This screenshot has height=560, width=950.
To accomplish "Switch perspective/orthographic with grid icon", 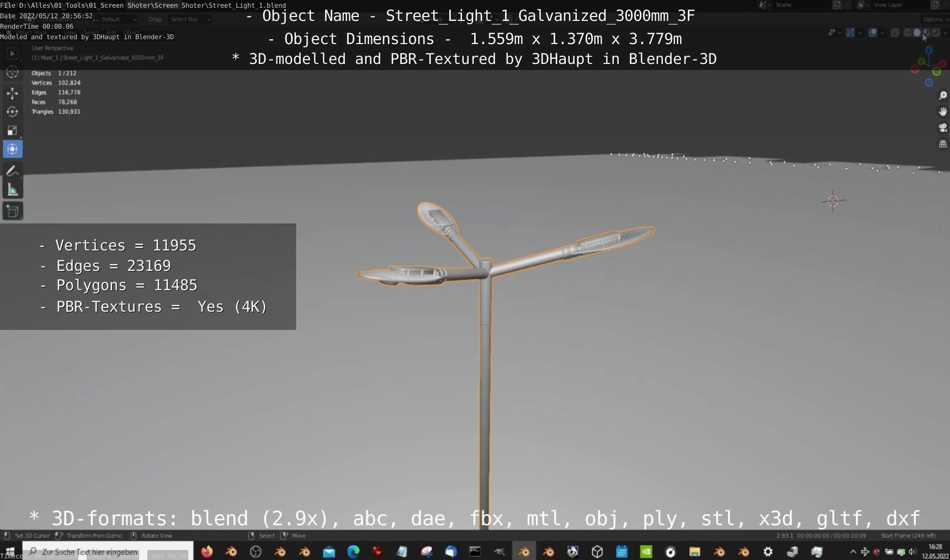I will pyautogui.click(x=943, y=144).
